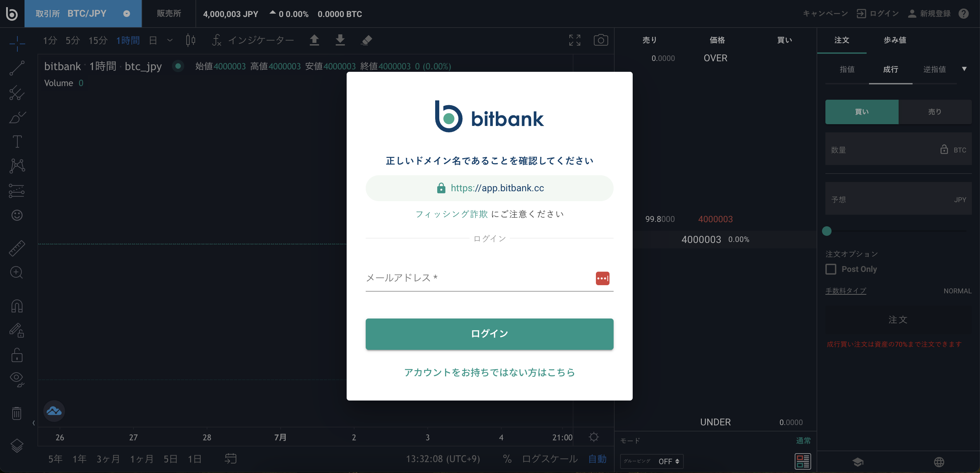The width and height of the screenshot is (980, 473).
Task: Open the インジケーター indicators menu
Action: (x=253, y=40)
